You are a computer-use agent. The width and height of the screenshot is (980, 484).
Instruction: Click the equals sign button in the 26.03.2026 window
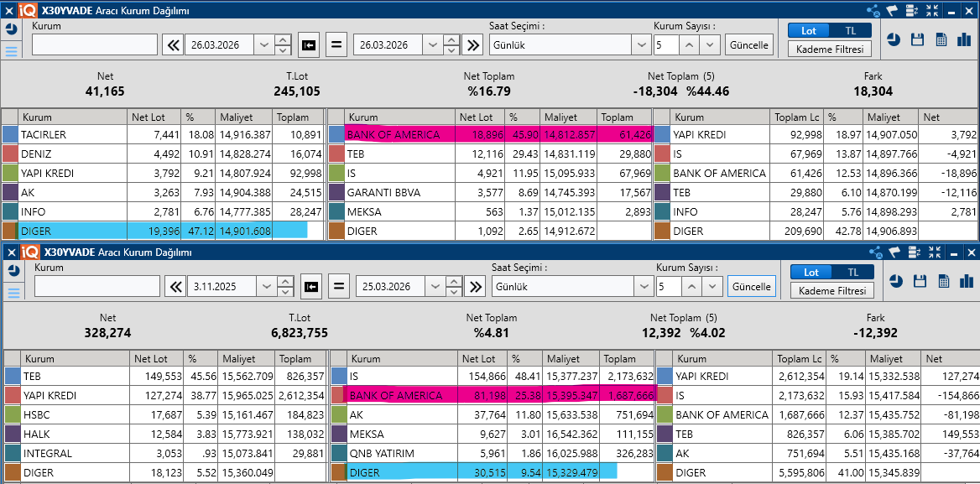(336, 45)
